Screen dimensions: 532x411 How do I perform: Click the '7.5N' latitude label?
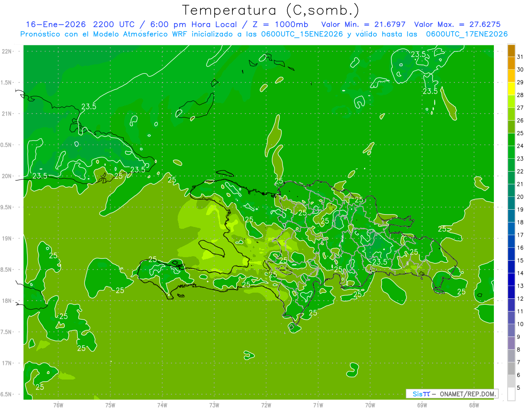(7, 332)
